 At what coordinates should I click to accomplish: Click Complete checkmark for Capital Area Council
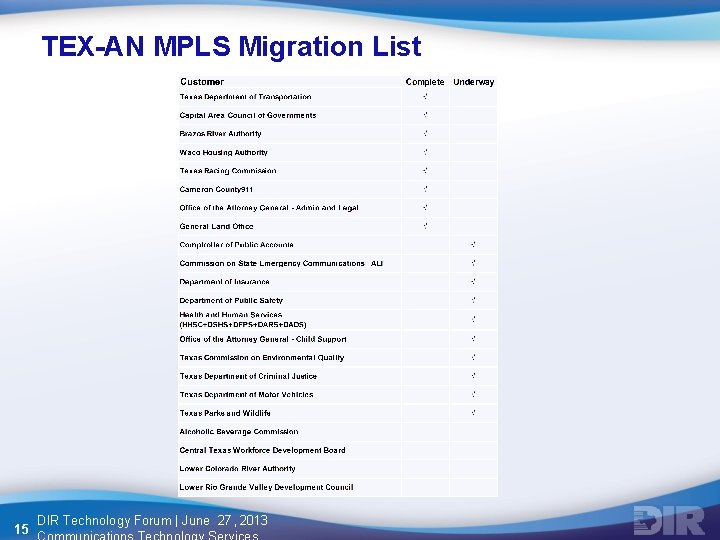425,115
